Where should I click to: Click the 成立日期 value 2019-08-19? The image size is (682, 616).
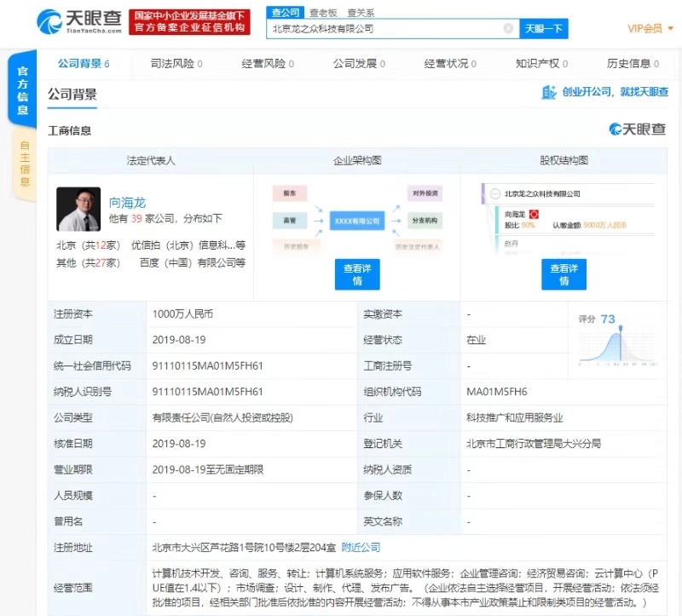click(179, 339)
